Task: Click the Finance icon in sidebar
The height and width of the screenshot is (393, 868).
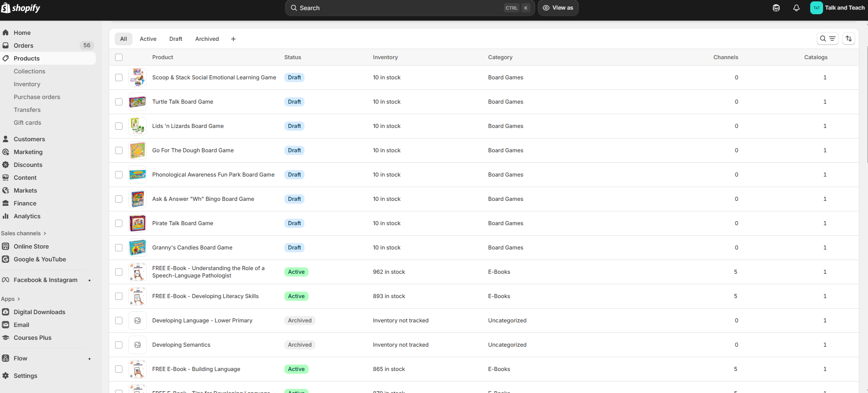Action: point(6,203)
